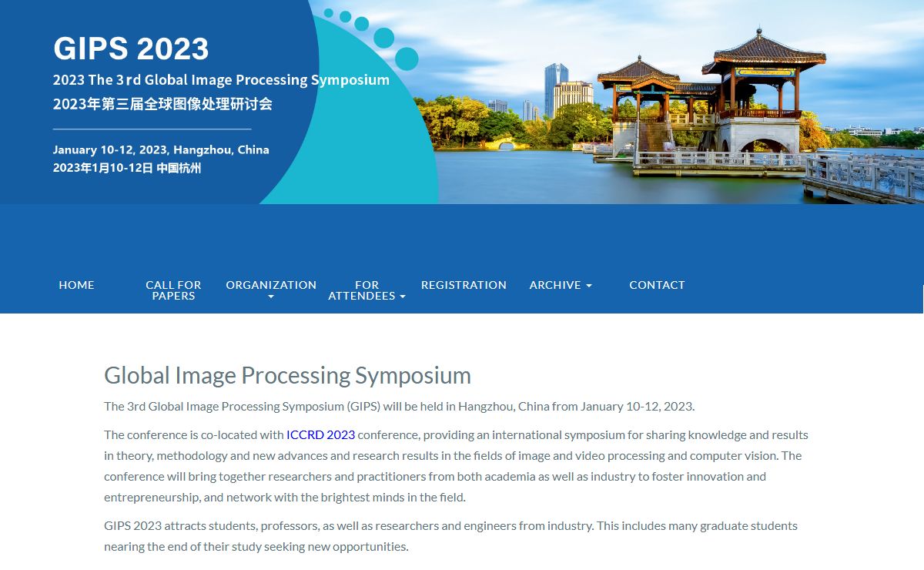Click the caret beside FOR ATTENDEES

403,297
